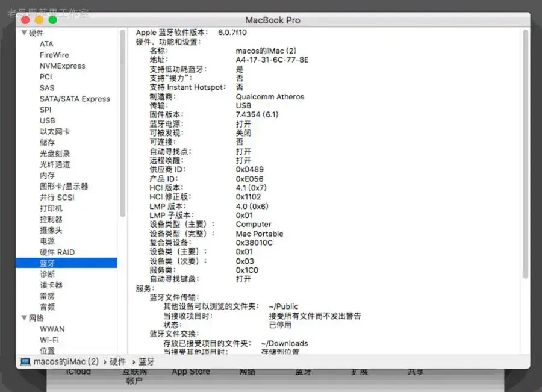Click the ~/Public folder value

click(x=284, y=306)
